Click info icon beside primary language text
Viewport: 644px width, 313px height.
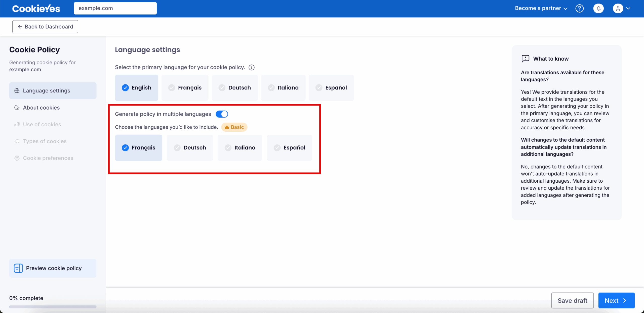point(251,68)
